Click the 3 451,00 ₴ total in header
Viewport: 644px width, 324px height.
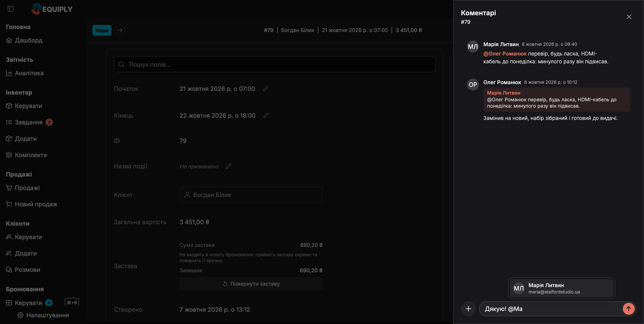tap(409, 30)
